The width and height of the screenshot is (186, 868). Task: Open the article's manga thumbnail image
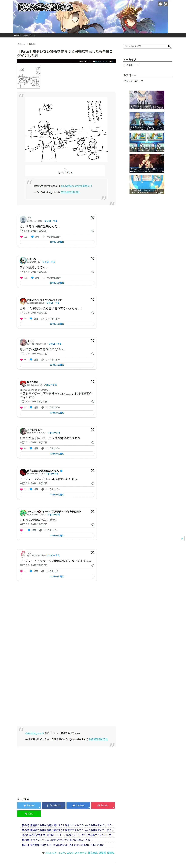tap(29, 77)
